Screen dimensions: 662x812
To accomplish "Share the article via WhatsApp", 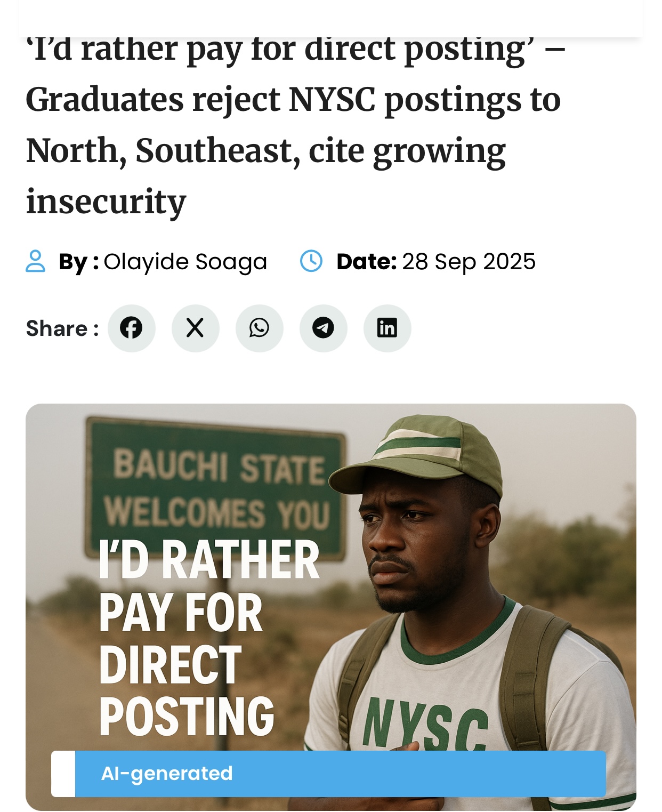I will [259, 328].
